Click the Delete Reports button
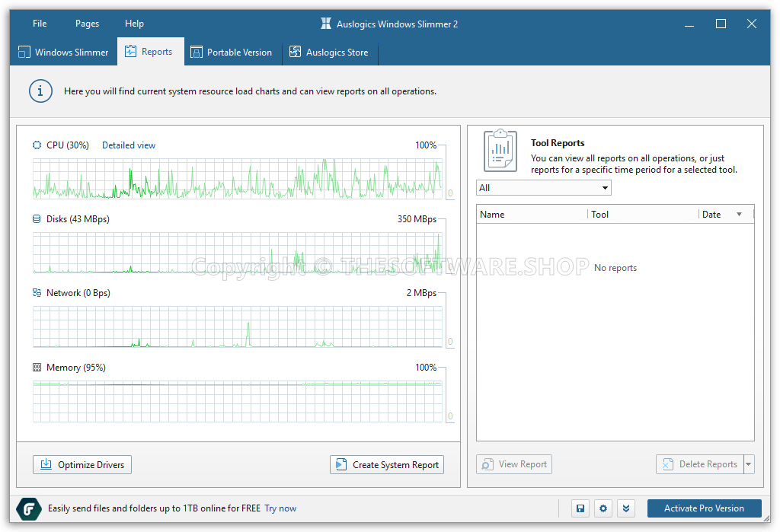Viewport: 780px width, 532px height. [699, 464]
